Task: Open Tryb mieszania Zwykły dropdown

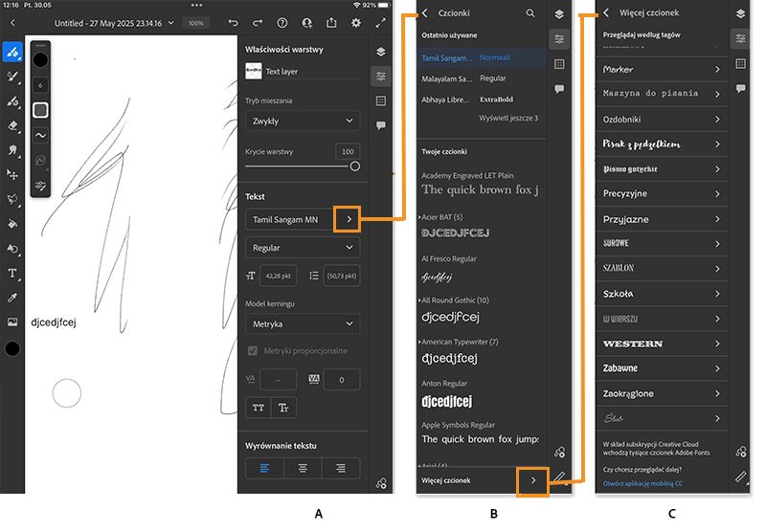Action: coord(303,122)
